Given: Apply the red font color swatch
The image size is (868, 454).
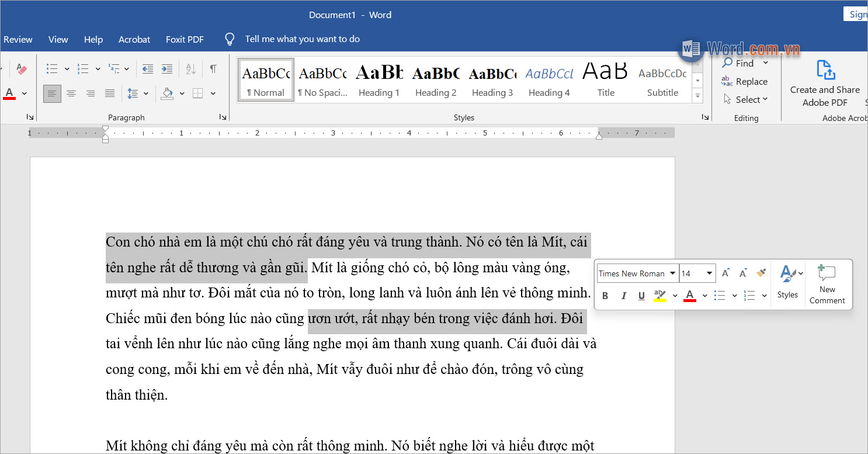Looking at the screenshot, I should click(x=9, y=92).
